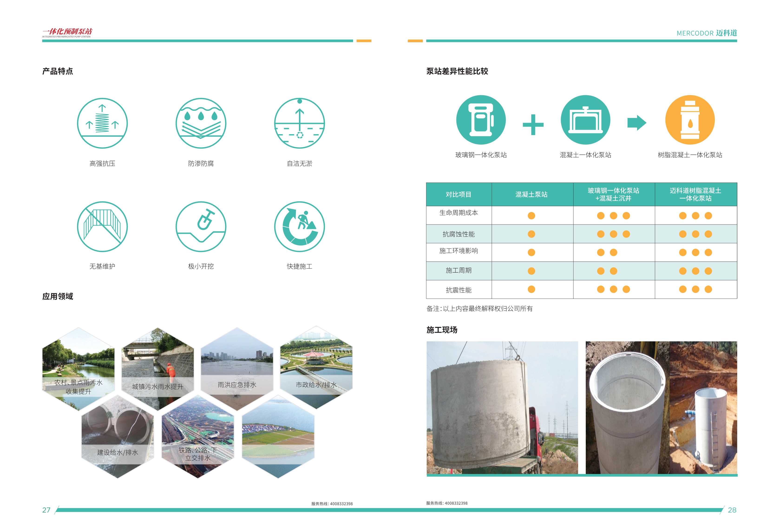
Task: Select the 铁路、公路、下立交排水 hexagon image
Action: pyautogui.click(x=198, y=437)
